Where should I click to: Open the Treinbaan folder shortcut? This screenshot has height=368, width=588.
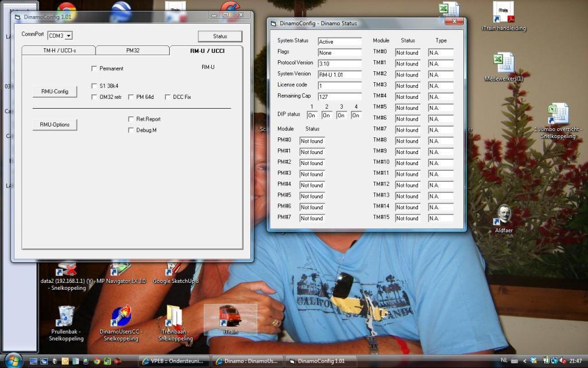pos(175,317)
